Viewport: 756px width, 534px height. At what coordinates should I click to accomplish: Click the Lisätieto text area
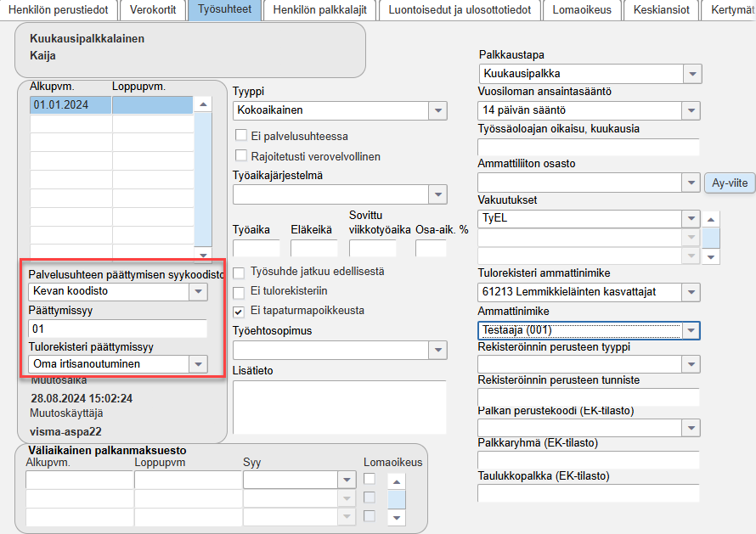[x=340, y=408]
